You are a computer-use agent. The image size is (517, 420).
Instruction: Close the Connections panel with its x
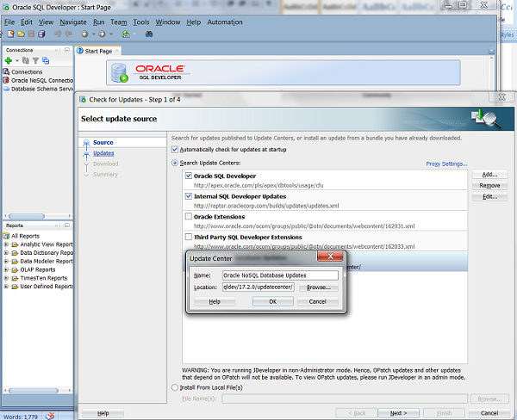pos(56,50)
